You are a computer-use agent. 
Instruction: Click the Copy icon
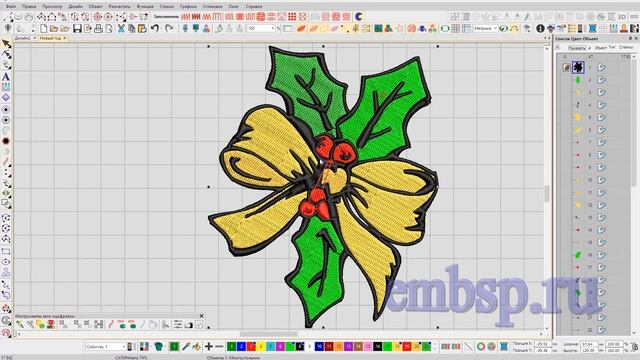coord(131,29)
